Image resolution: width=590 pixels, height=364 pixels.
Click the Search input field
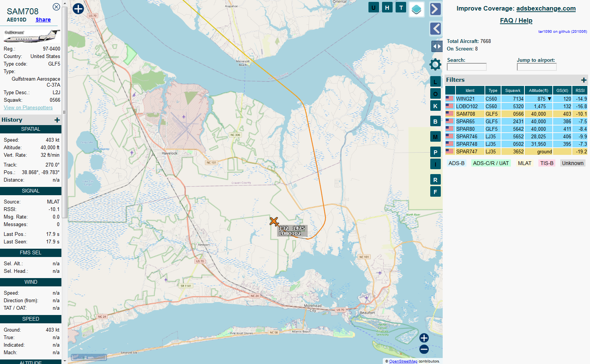pos(467,67)
